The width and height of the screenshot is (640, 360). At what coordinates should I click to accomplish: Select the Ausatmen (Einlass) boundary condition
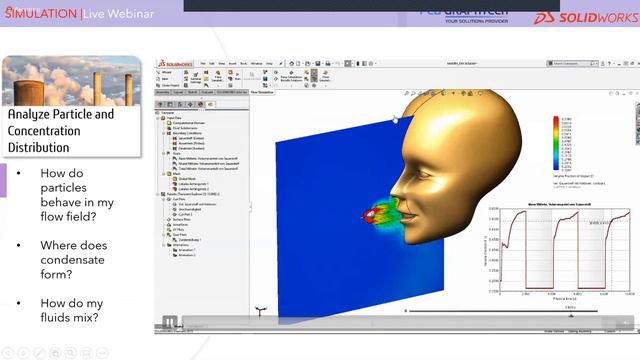(x=188, y=143)
